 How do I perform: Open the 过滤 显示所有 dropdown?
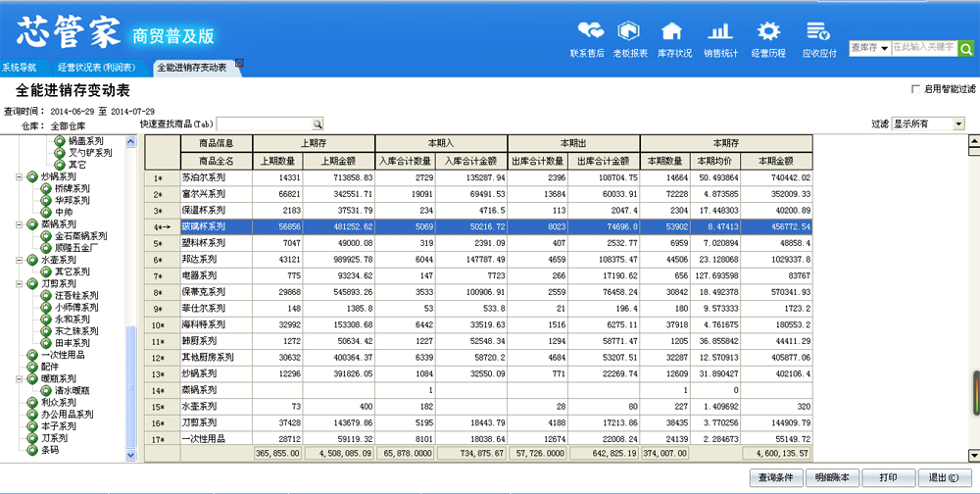(x=958, y=123)
